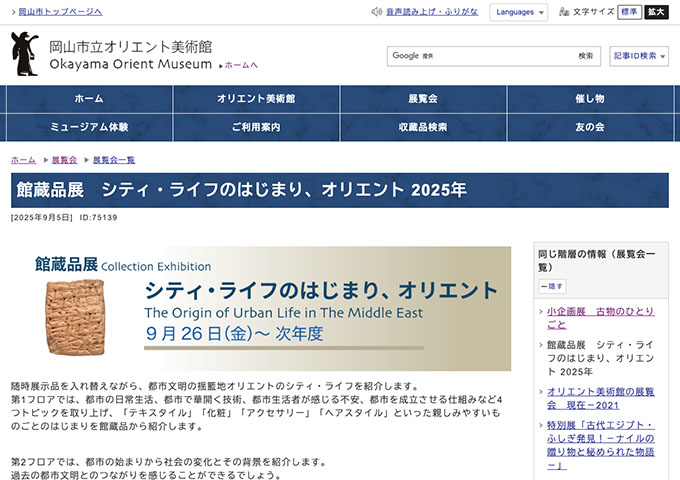Image resolution: width=680 pixels, height=480 pixels.
Task: Click the page title 館蔵品展 シティ・ライフのはじまり
Action: (x=241, y=190)
